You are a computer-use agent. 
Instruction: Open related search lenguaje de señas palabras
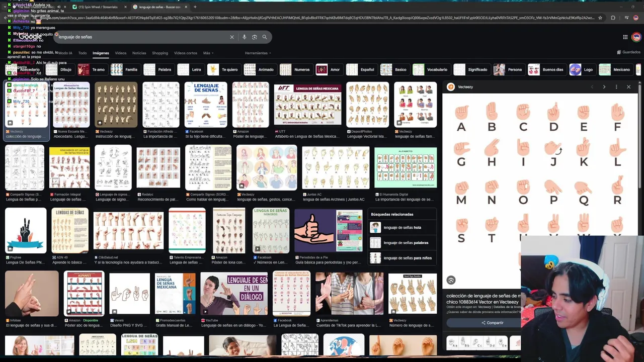pyautogui.click(x=403, y=243)
